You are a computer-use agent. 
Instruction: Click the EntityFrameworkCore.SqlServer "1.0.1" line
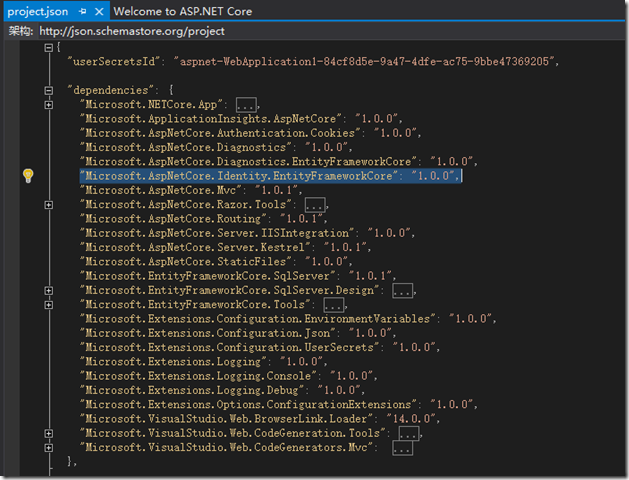tap(237, 276)
